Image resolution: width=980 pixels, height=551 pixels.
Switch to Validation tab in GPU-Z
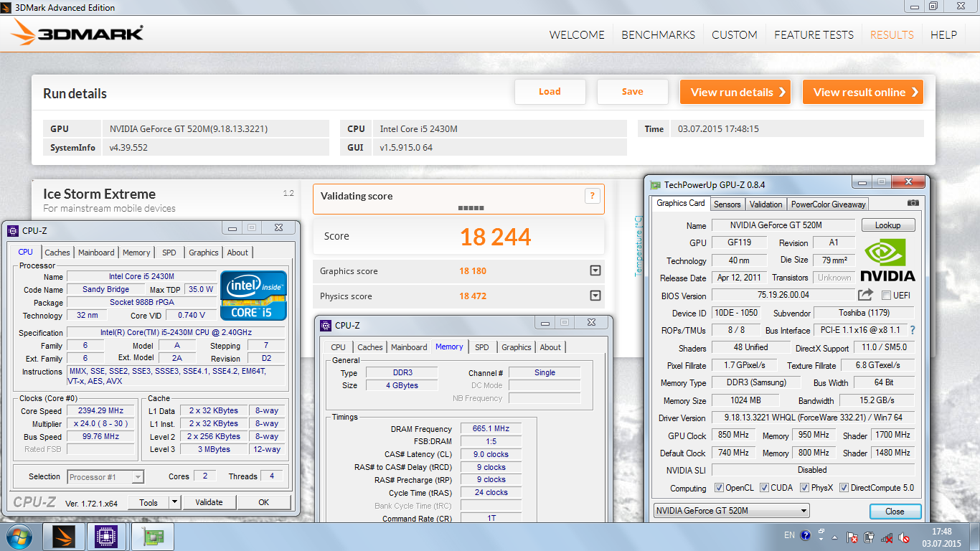(x=765, y=204)
